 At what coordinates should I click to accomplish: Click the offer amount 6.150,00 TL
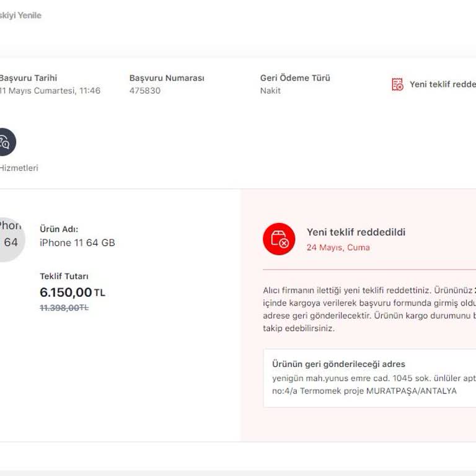[72, 293]
